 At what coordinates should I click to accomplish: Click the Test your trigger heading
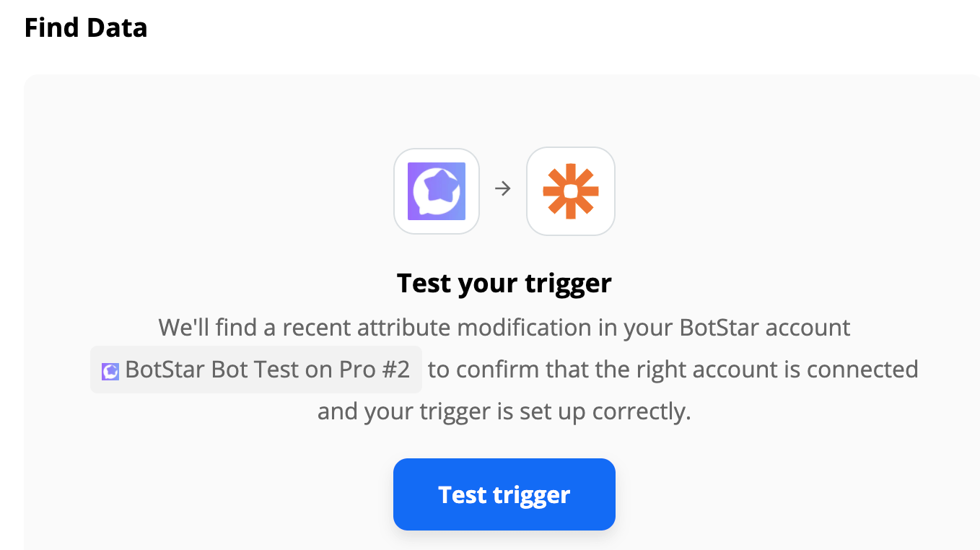tap(504, 283)
